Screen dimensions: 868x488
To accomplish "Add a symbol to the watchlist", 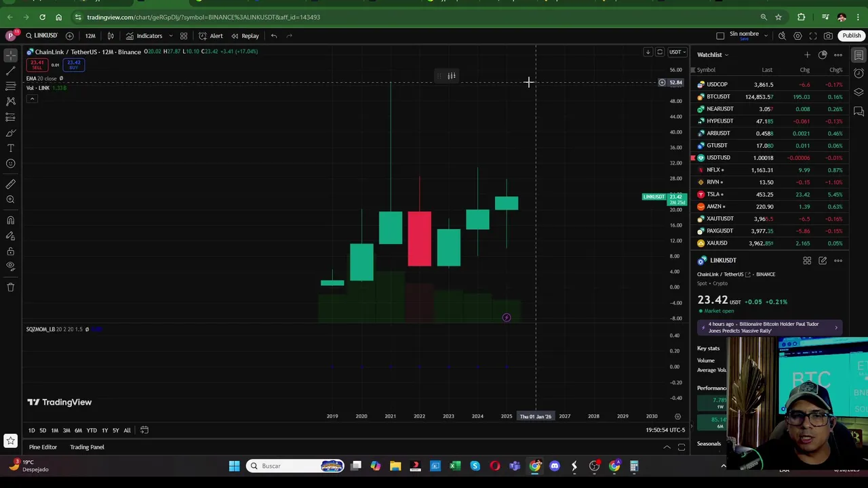I will click(x=807, y=55).
